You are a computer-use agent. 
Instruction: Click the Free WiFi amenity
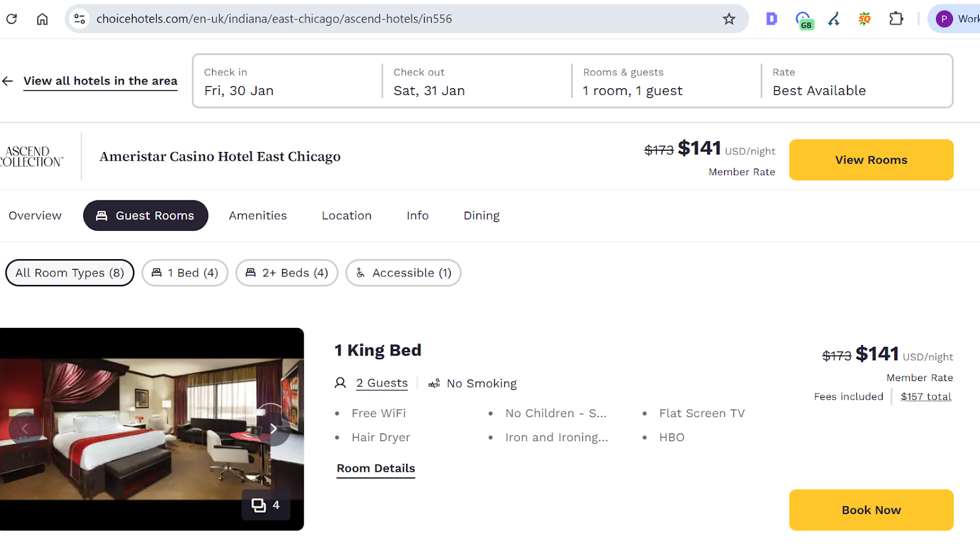click(379, 413)
